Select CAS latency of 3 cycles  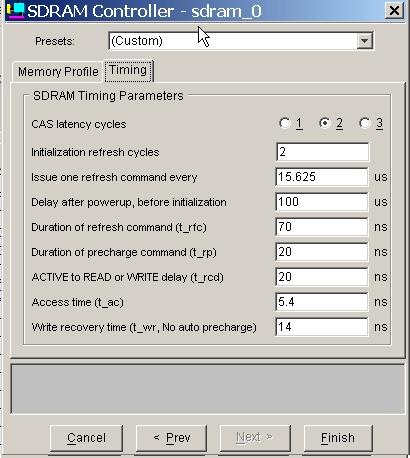365,123
